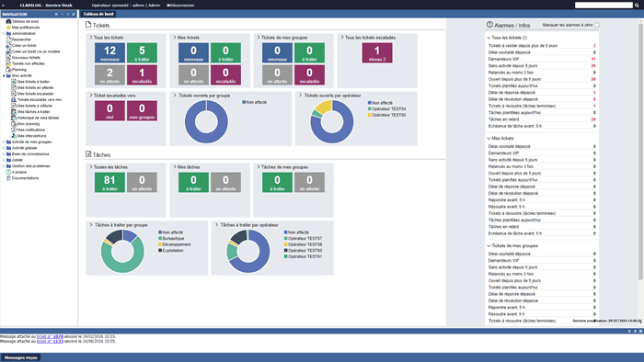The width and height of the screenshot is (644, 362).
Task: Click Demandeurs VIP count 11
Action: coord(593,59)
